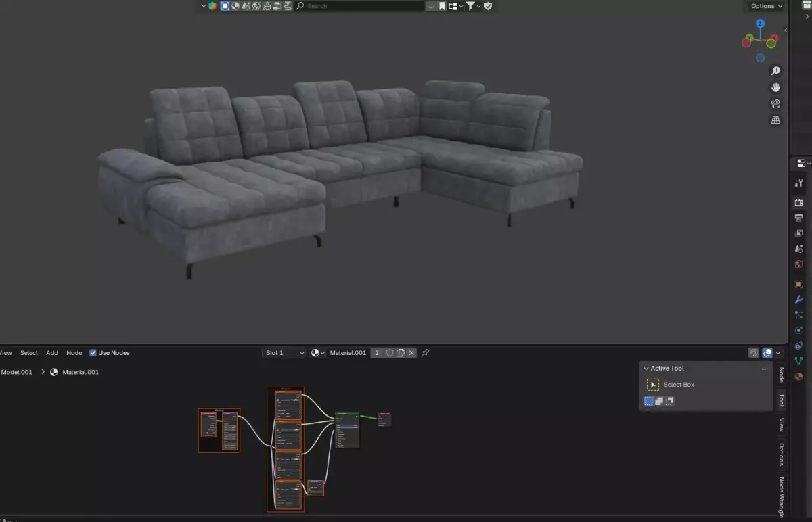Uncheck the Use Nodes checkbox
The width and height of the screenshot is (812, 522).
coord(93,353)
